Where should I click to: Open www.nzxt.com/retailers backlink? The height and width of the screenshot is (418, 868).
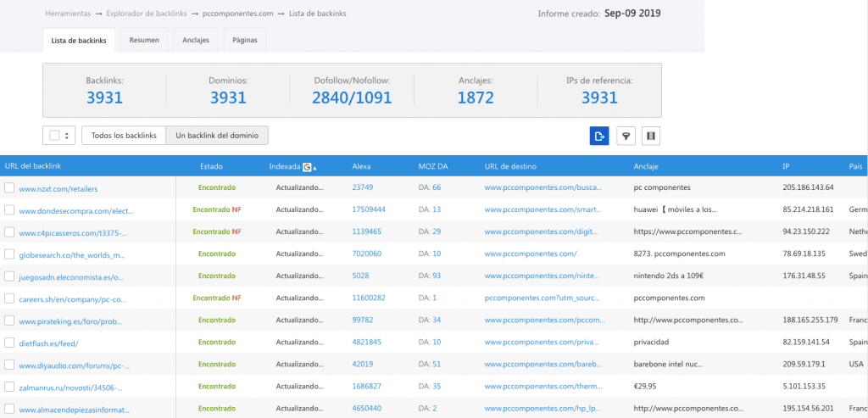click(58, 189)
